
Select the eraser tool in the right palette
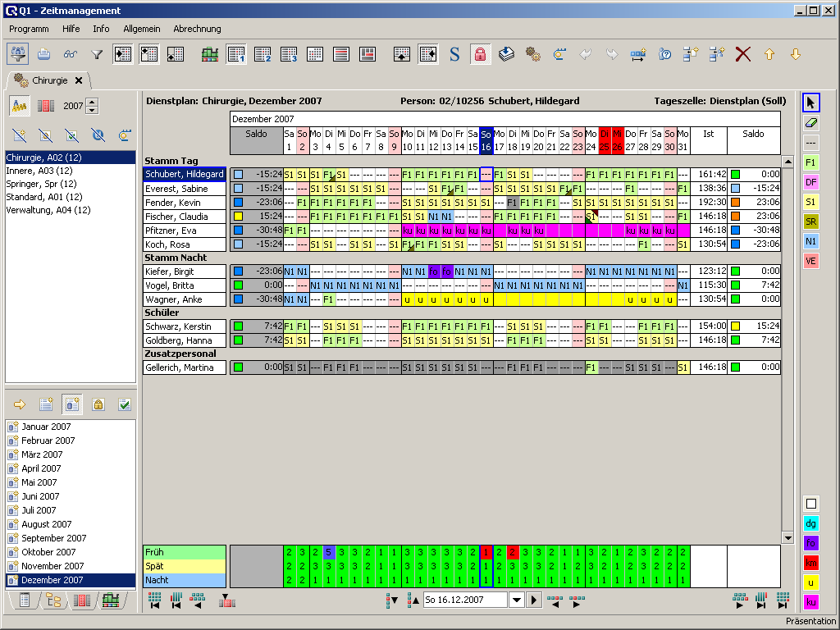pos(810,123)
